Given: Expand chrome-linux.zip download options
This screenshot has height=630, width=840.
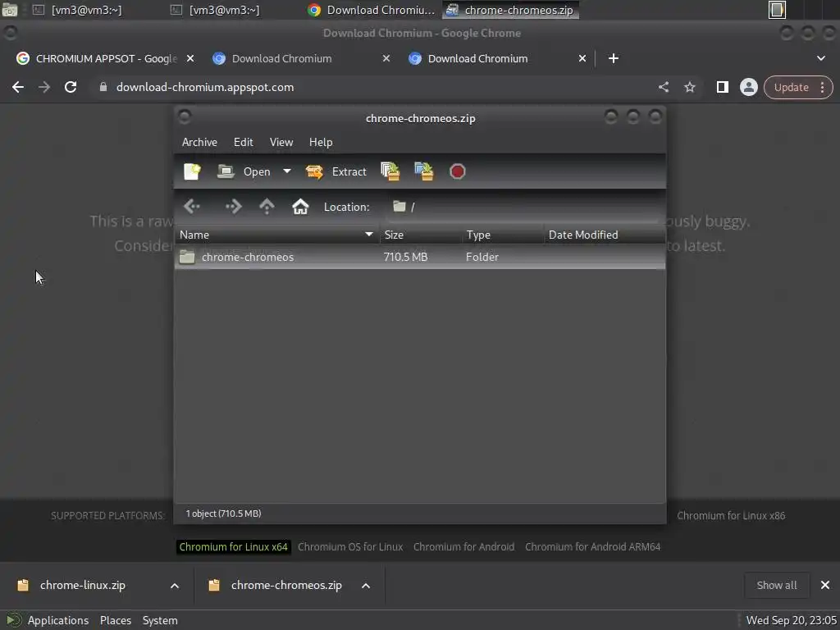Looking at the screenshot, I should coord(175,586).
